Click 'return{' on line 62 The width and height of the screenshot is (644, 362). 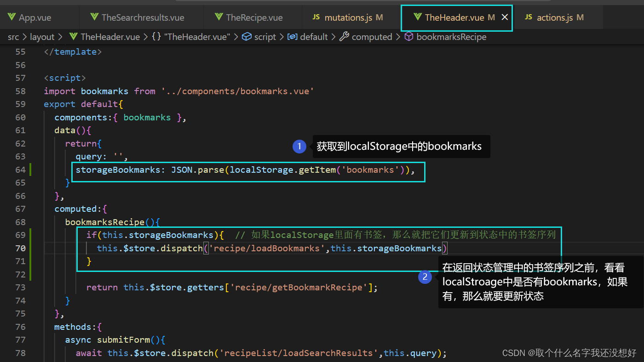tap(83, 143)
